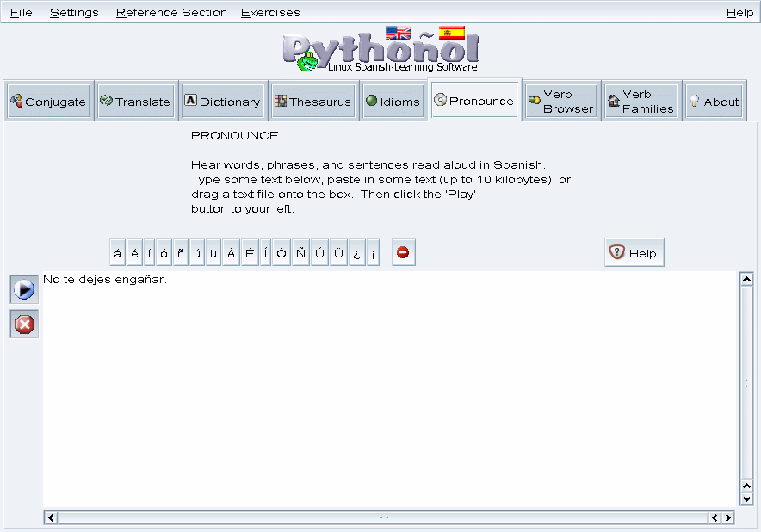This screenshot has width=761, height=532.
Task: Insert the uppercase É character
Action: point(250,253)
